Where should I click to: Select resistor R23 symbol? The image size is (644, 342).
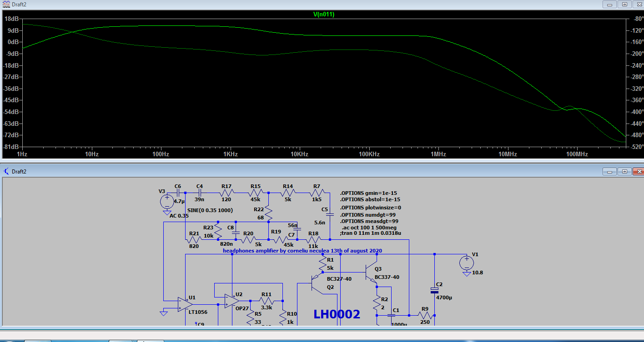click(x=218, y=230)
